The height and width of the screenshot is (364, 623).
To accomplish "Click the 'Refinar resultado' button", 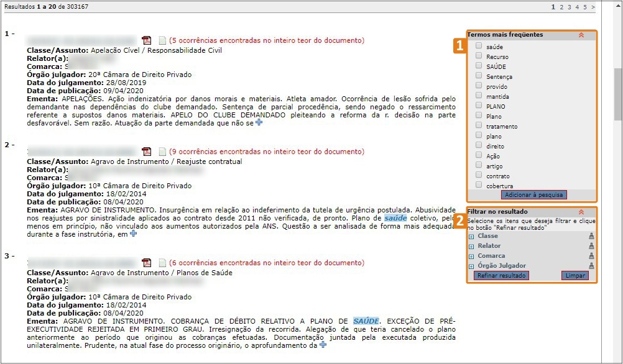I will [x=501, y=275].
